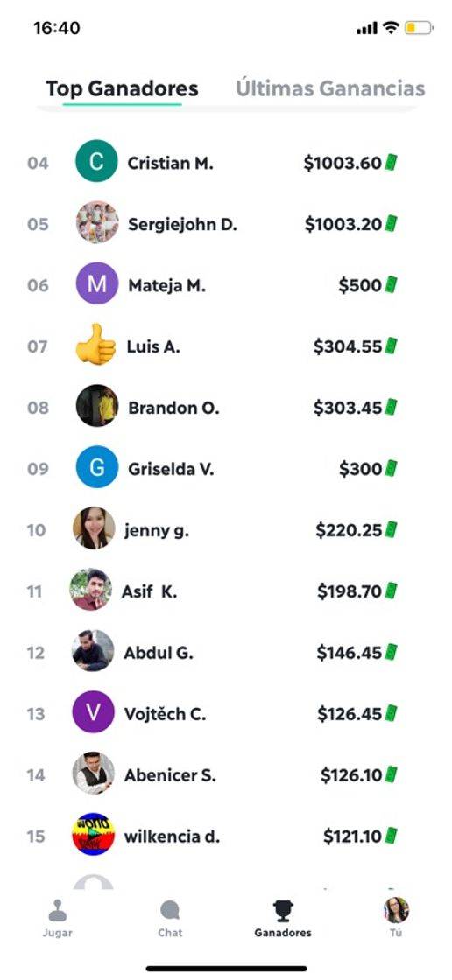Open wilkencia d.'s profile picture
The width and height of the screenshot is (452, 980).
pos(93,834)
